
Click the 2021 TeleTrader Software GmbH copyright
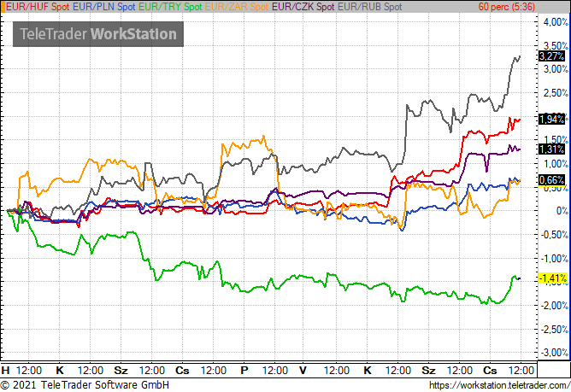click(85, 384)
